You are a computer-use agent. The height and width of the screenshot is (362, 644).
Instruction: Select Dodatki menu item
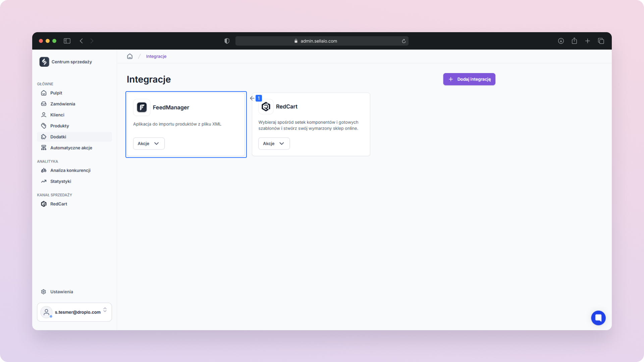pyautogui.click(x=74, y=137)
